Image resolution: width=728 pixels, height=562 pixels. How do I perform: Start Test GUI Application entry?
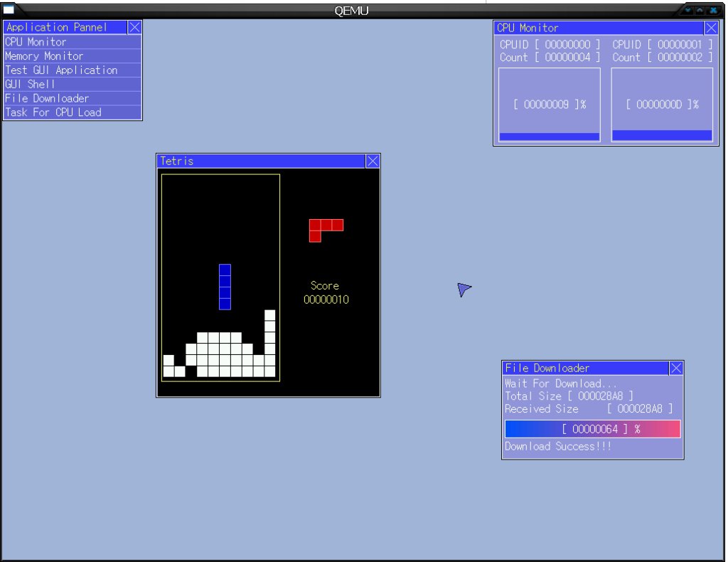[73, 70]
